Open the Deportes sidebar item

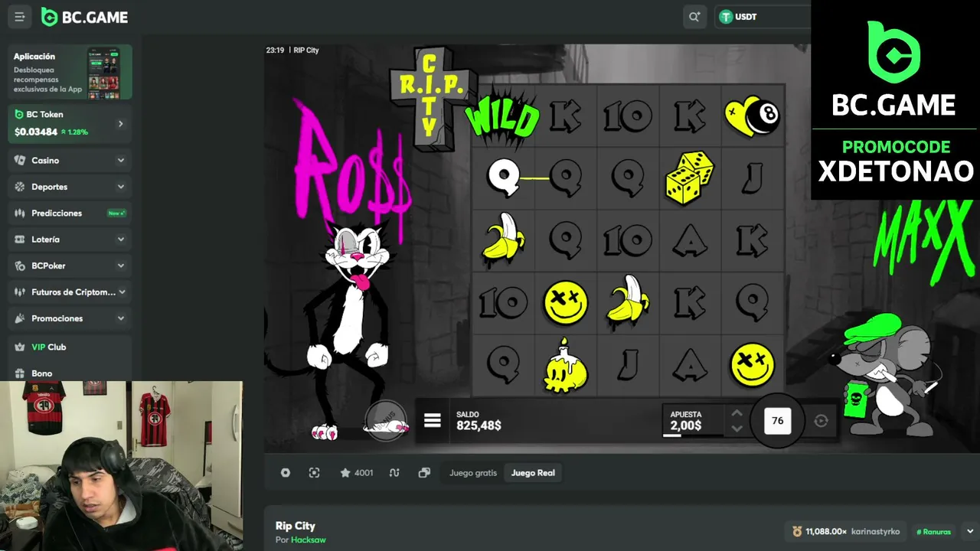coord(70,187)
